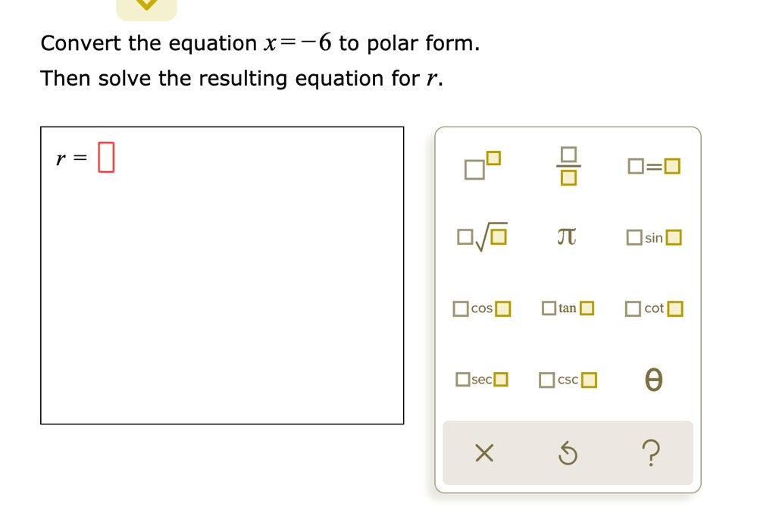
Task: Undo the last entry with the undo arrow
Action: (x=567, y=452)
